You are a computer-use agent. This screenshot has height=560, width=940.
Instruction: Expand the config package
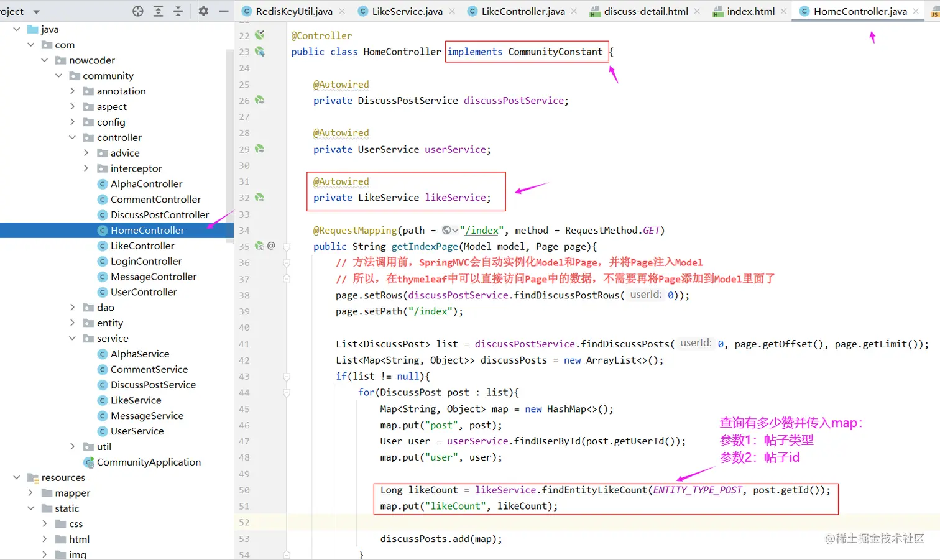click(x=72, y=122)
